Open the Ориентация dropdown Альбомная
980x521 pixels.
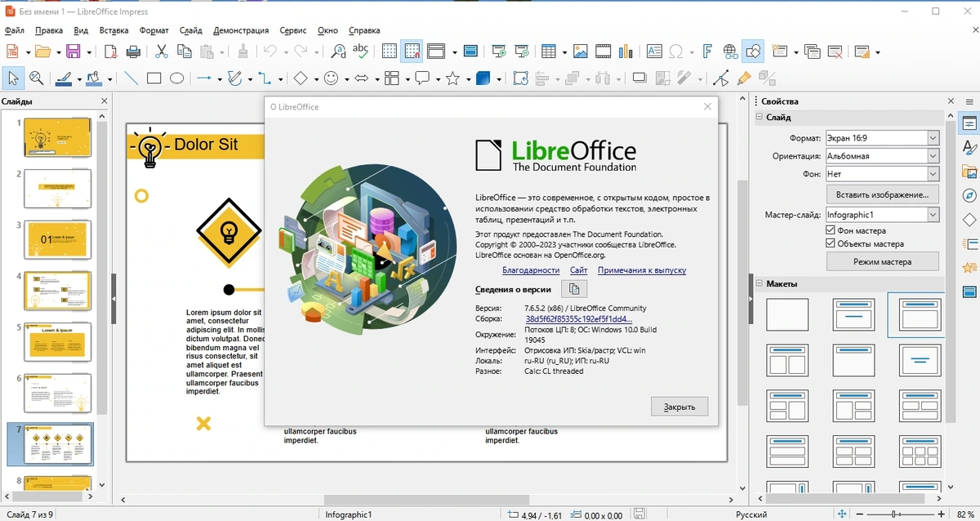882,156
